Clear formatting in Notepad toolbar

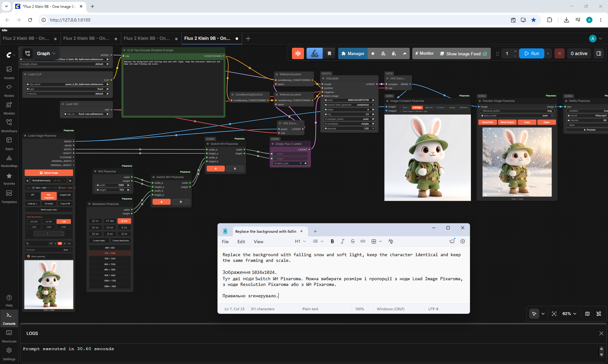391,241
